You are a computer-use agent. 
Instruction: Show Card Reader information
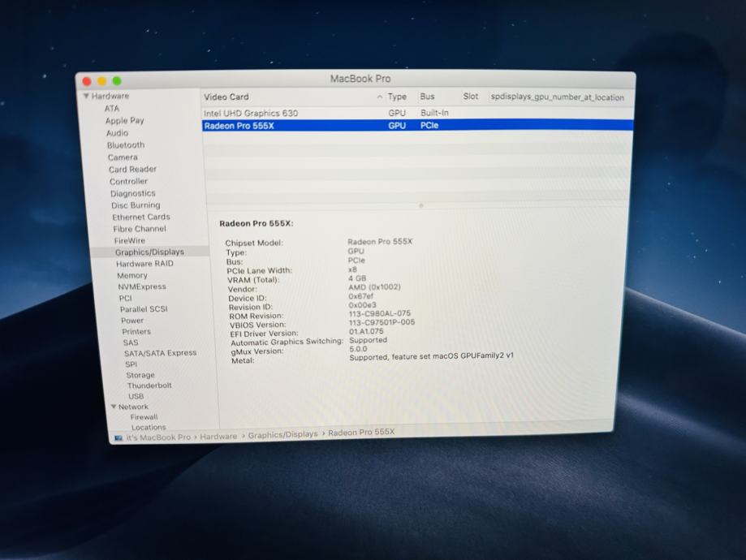tap(132, 169)
